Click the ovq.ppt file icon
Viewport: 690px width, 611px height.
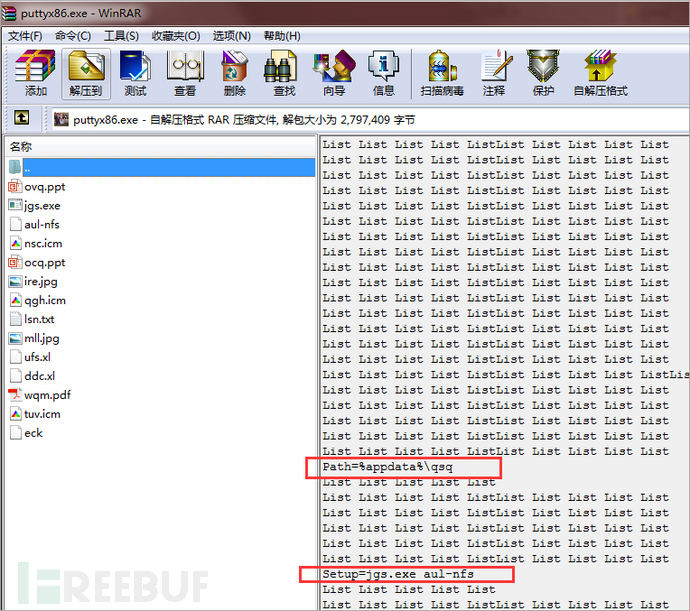click(x=15, y=187)
